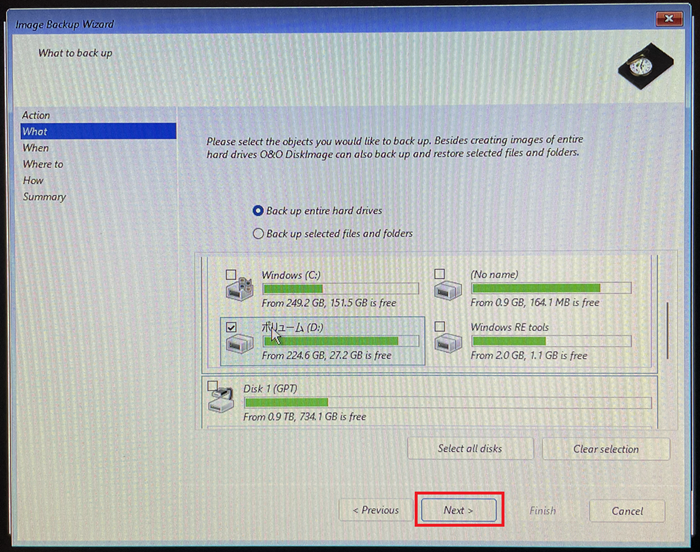
Task: Check the Windows RE tools checkbox
Action: point(440,327)
